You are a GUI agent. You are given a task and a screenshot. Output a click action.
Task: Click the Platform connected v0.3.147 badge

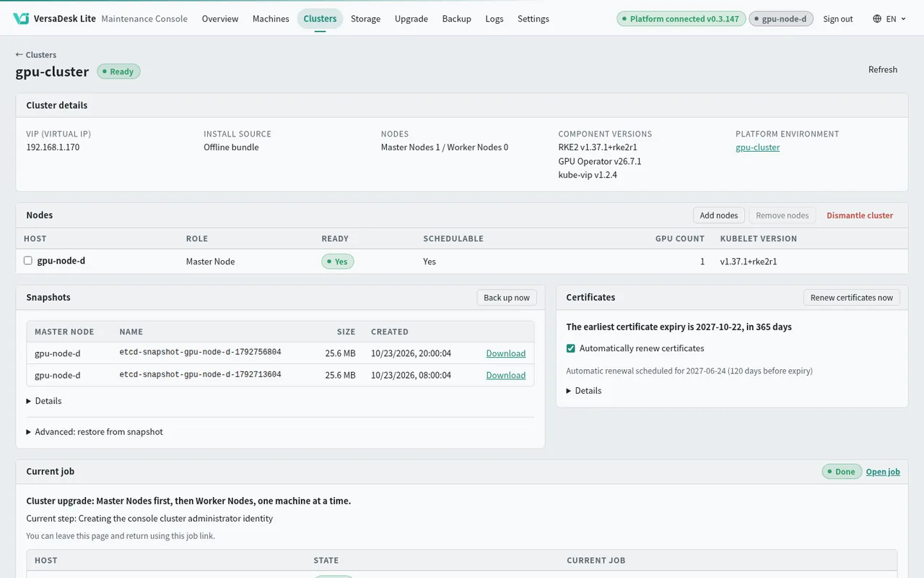pyautogui.click(x=681, y=19)
